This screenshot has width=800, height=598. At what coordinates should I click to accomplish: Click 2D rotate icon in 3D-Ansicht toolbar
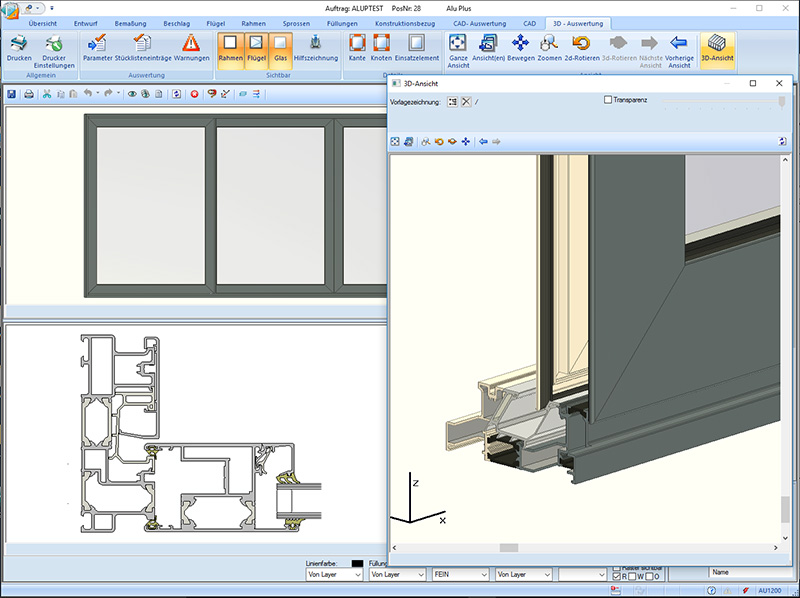pyautogui.click(x=439, y=141)
